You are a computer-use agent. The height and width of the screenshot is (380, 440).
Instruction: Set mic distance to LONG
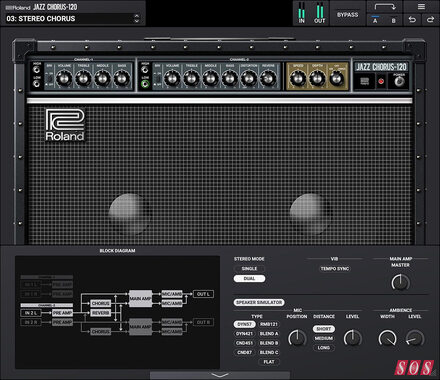[323, 348]
